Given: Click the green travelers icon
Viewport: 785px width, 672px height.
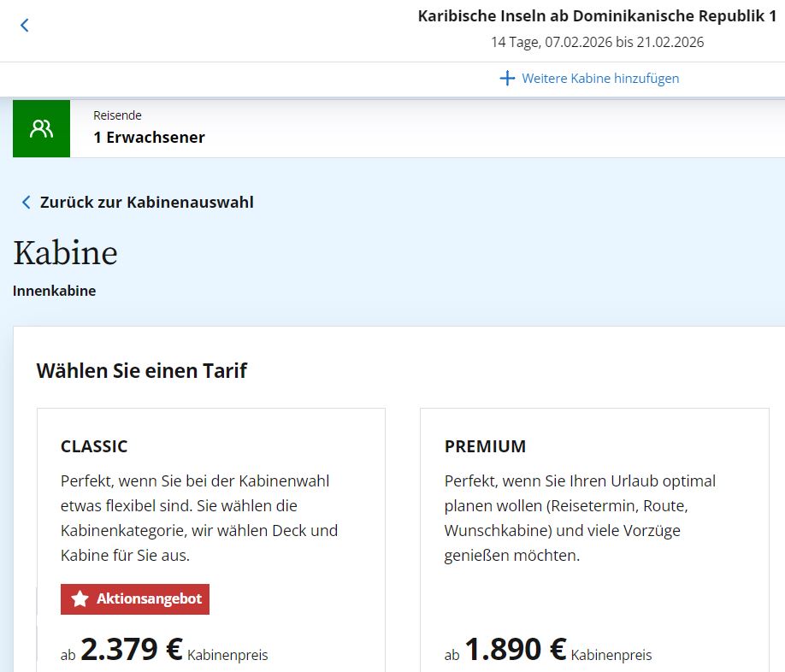Looking at the screenshot, I should (x=42, y=128).
